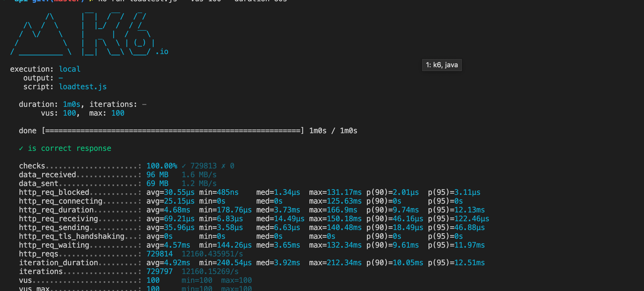Click the '1m0s' duration value
The image size is (644, 291).
coord(72,104)
